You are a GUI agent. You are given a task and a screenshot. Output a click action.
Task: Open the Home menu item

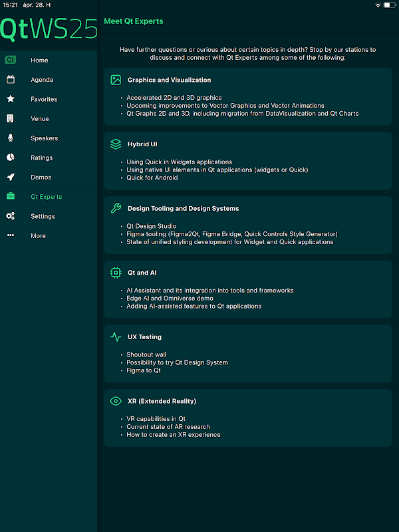(x=49, y=60)
